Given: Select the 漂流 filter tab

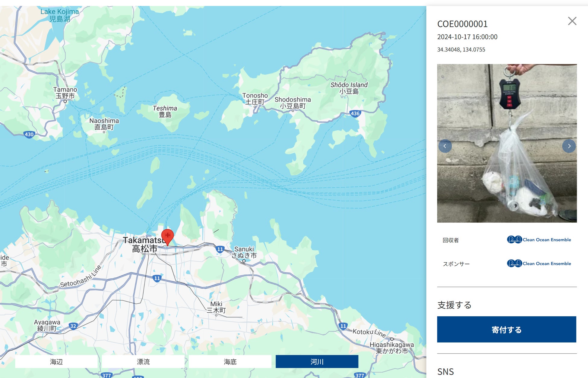Looking at the screenshot, I should tap(143, 361).
